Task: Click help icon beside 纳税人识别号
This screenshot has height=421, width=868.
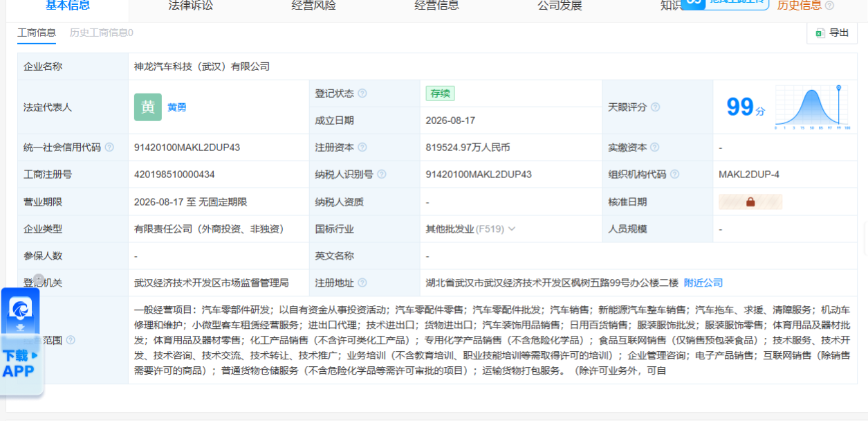Action: 382,174
